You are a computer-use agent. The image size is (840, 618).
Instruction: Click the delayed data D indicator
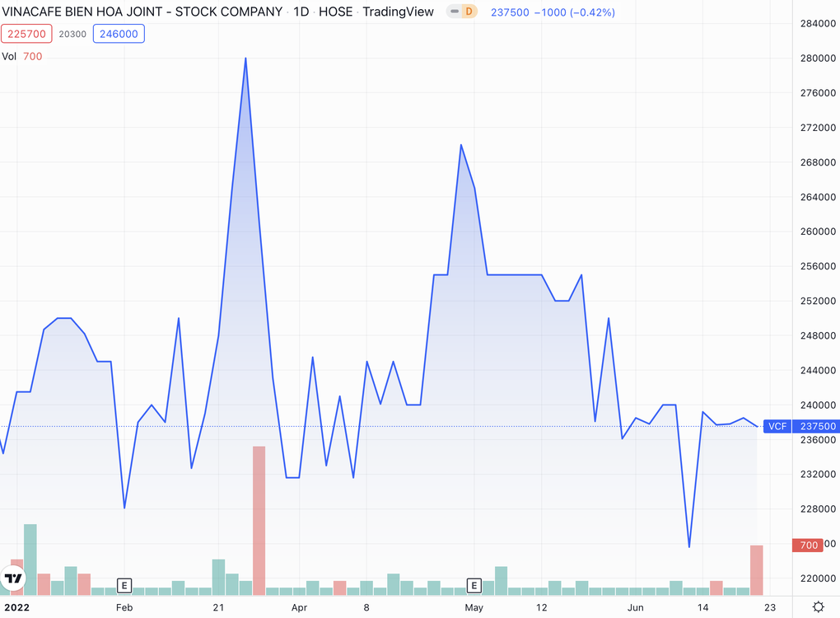click(469, 12)
